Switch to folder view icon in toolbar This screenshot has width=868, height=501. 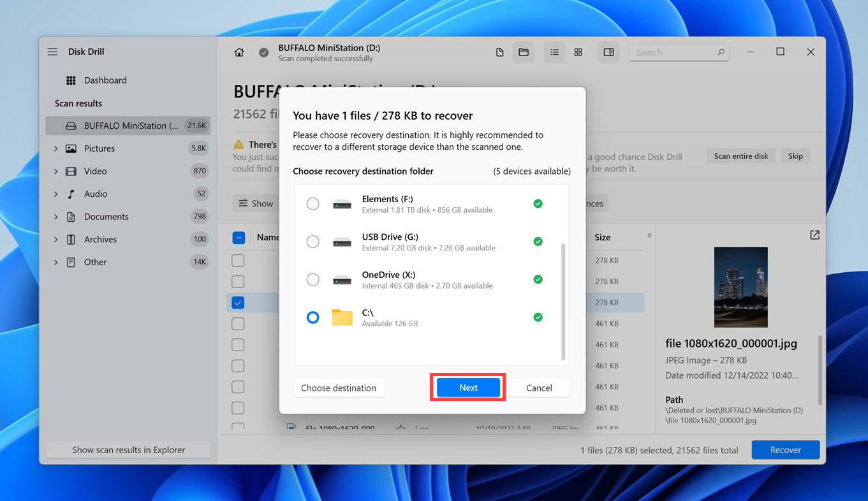tap(524, 52)
